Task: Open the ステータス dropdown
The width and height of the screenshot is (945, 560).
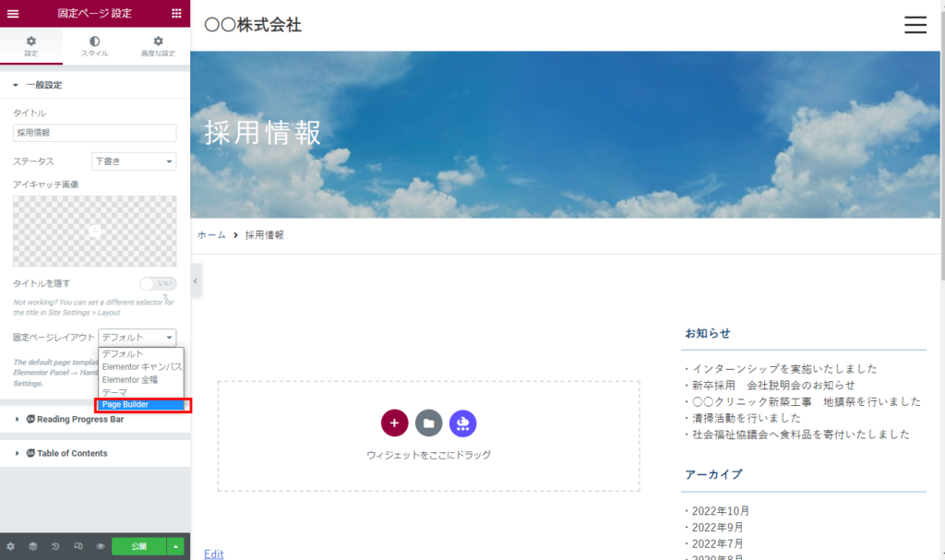Action: [x=134, y=161]
